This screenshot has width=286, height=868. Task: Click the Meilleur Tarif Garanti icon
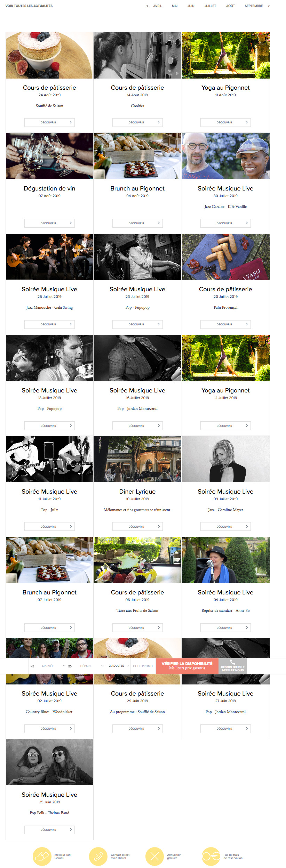pyautogui.click(x=42, y=856)
